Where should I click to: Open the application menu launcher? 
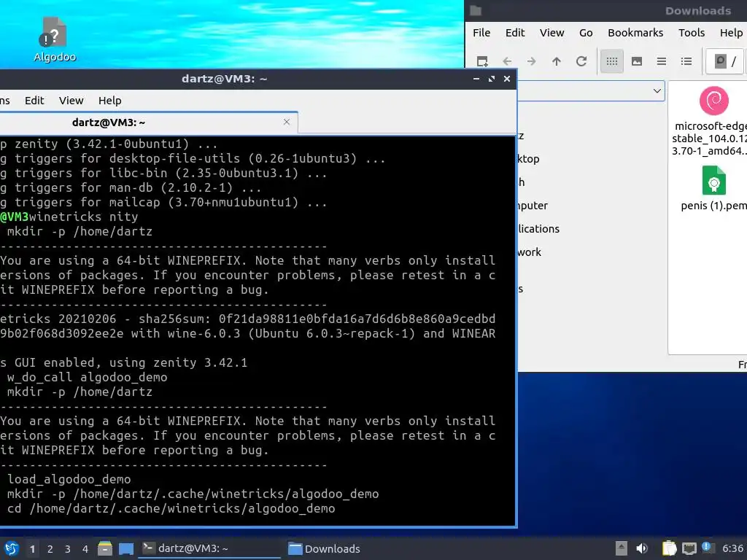(x=12, y=548)
